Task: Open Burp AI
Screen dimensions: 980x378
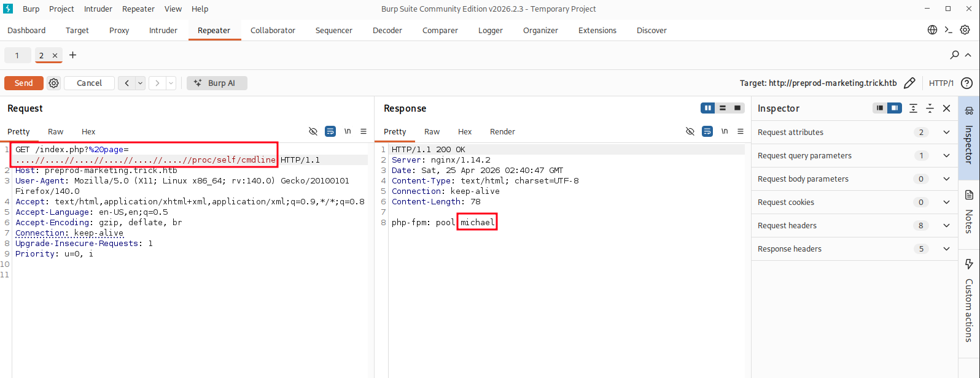Action: tap(217, 83)
